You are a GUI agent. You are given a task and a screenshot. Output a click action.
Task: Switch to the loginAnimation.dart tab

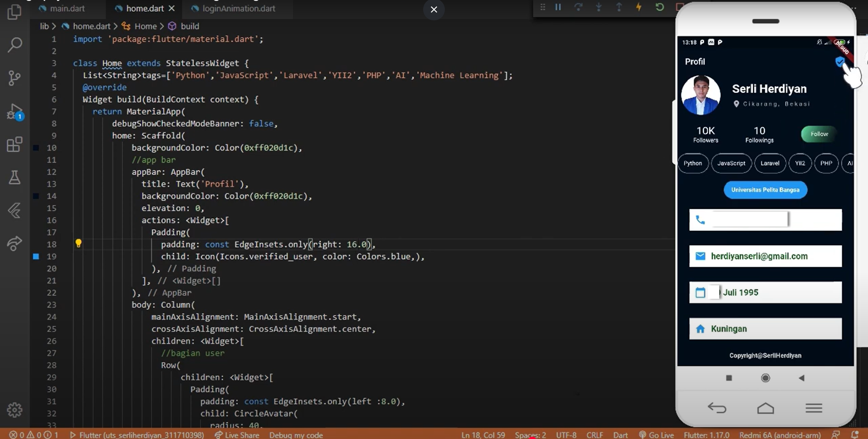point(238,9)
